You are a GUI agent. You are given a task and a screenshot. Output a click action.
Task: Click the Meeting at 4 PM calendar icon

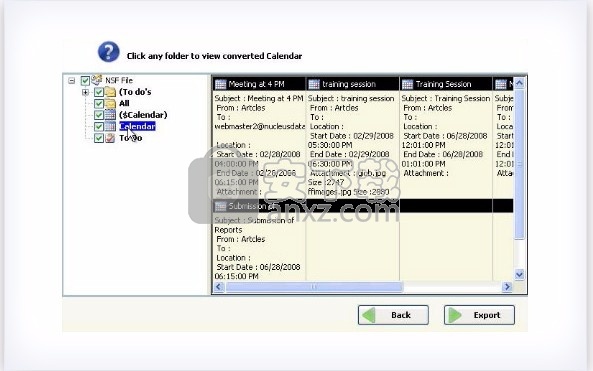coord(220,84)
